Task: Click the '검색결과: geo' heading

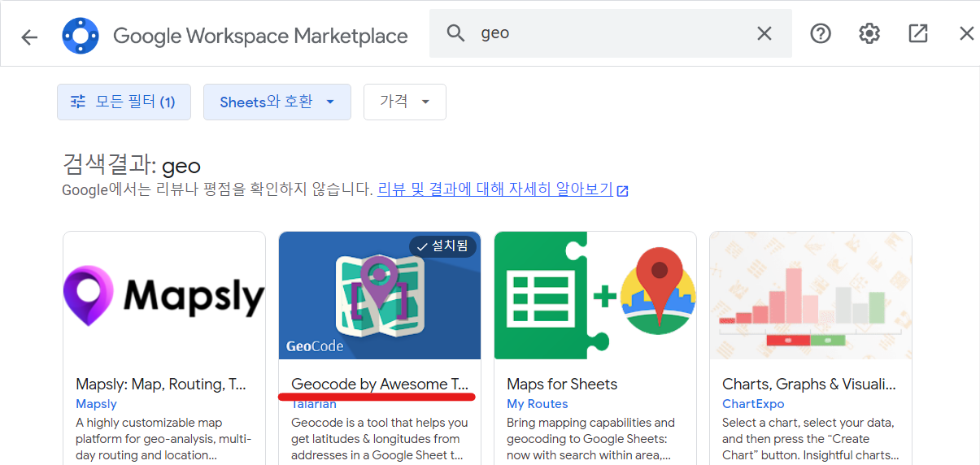Action: point(132,166)
